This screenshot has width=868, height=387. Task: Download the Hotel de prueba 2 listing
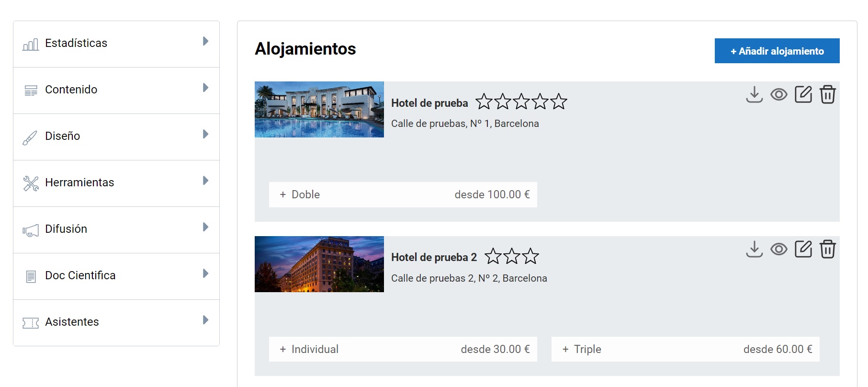(x=754, y=249)
